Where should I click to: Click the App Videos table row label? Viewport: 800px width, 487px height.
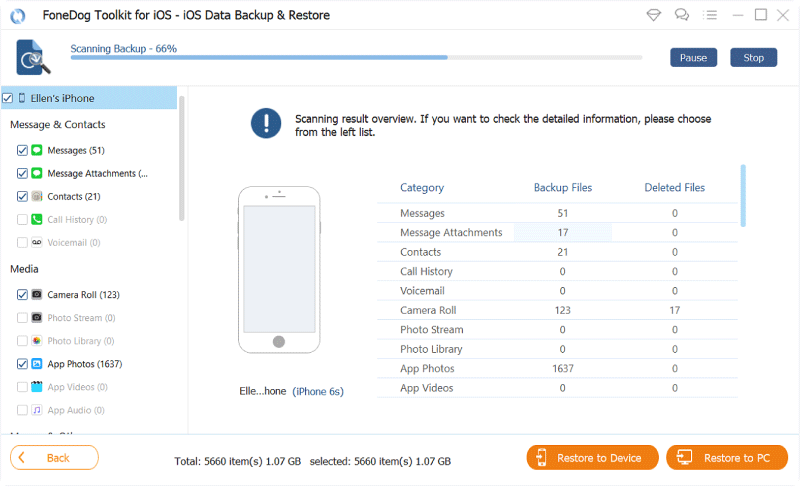(427, 388)
